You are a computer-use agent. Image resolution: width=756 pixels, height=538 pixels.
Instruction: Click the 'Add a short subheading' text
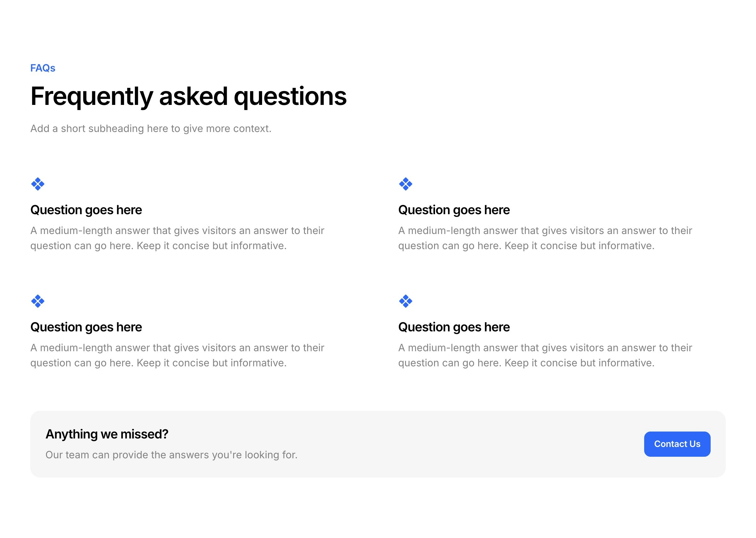[x=151, y=129]
